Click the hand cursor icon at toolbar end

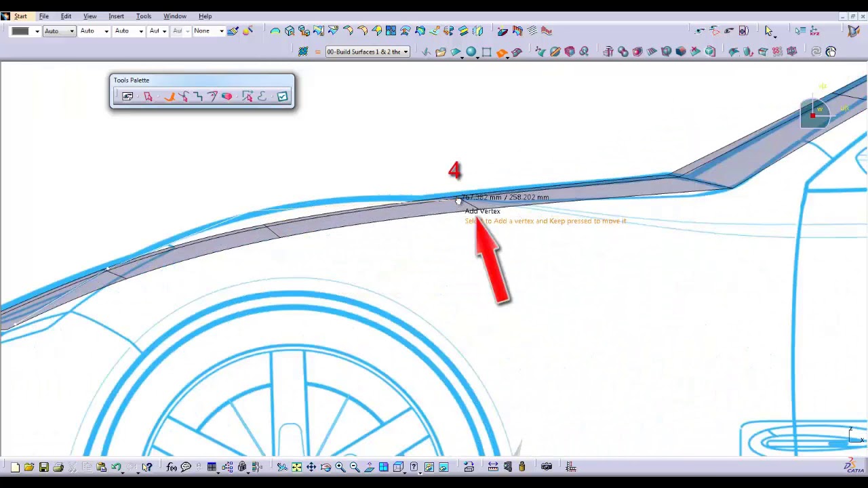831,52
